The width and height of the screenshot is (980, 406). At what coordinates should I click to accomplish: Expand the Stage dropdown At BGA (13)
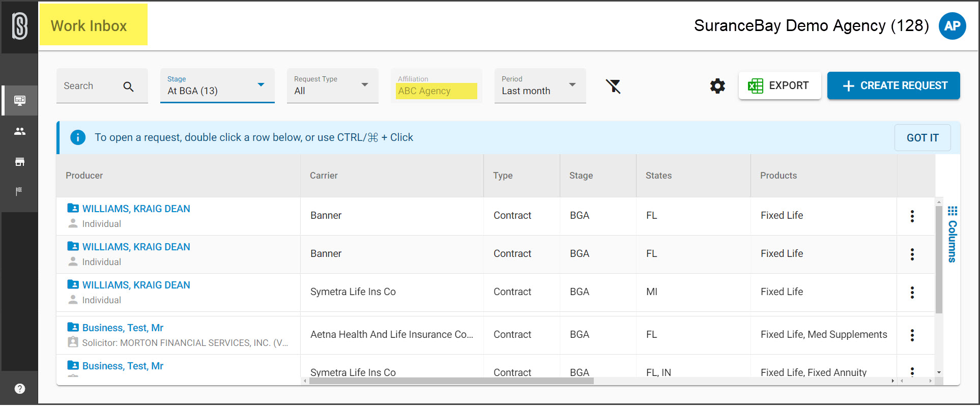tap(217, 85)
